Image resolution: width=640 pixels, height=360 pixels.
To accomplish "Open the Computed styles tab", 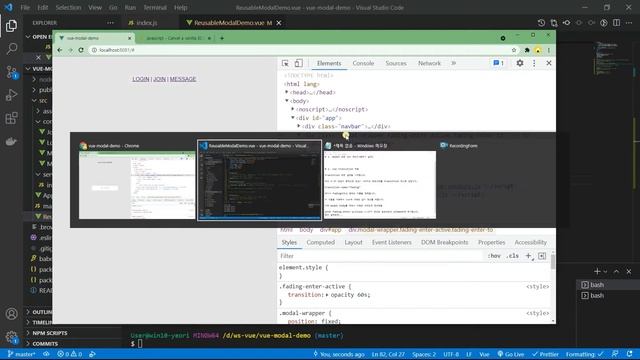I will pos(320,242).
